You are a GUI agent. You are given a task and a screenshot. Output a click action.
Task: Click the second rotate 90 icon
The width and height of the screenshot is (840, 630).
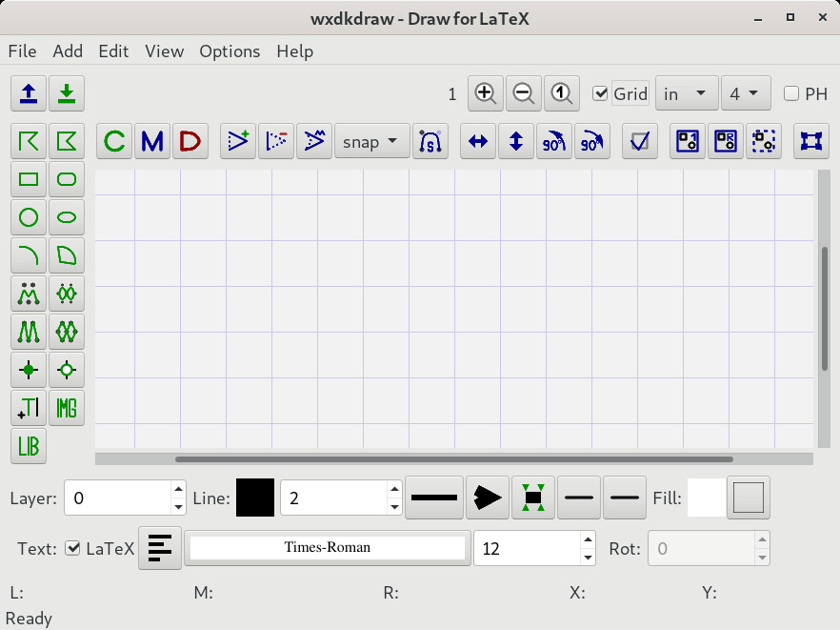592,142
